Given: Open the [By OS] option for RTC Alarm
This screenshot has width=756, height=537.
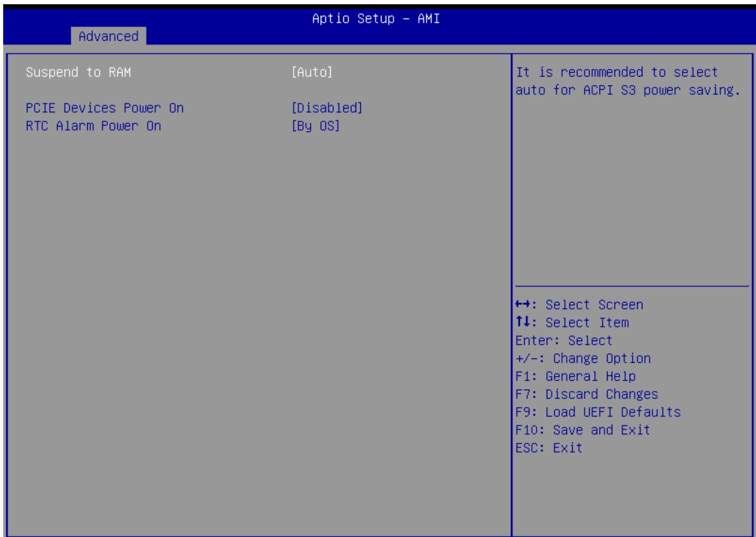Looking at the screenshot, I should coord(315,126).
